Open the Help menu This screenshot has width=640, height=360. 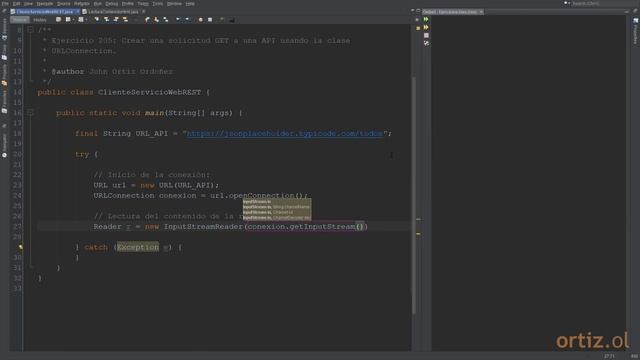coord(190,3)
